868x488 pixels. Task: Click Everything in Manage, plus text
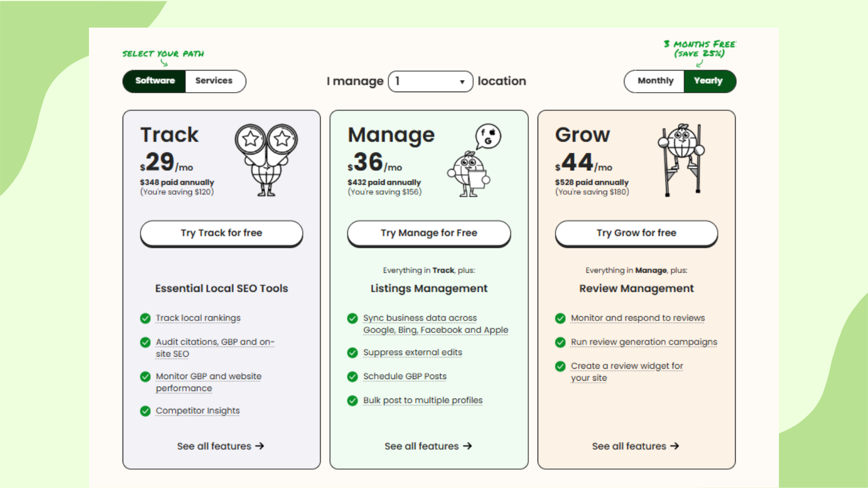coord(636,270)
